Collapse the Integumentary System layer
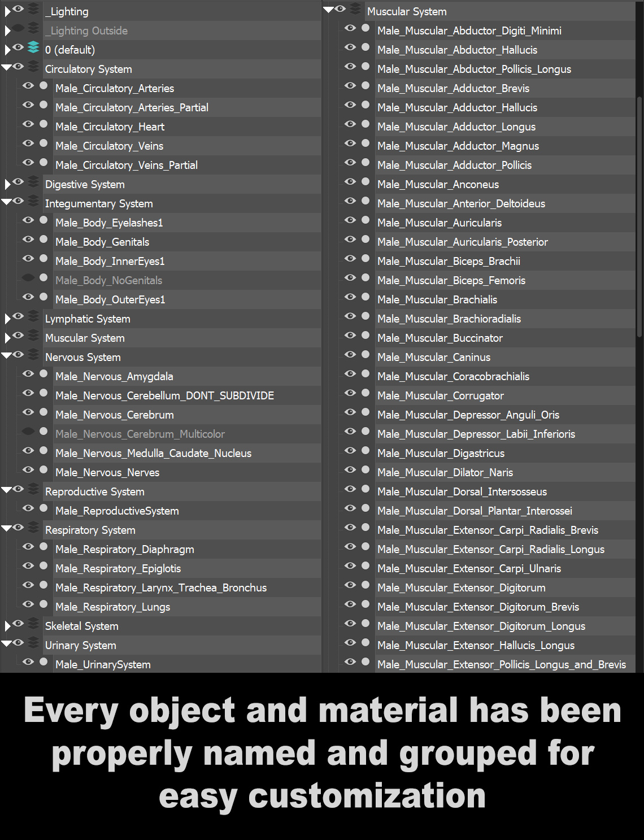The width and height of the screenshot is (644, 840). point(7,202)
